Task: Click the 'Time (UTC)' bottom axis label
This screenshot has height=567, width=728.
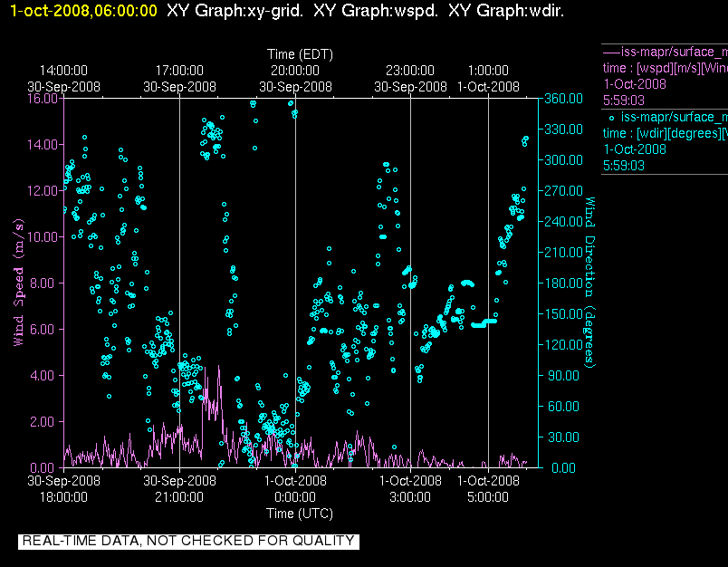Action: tap(300, 514)
